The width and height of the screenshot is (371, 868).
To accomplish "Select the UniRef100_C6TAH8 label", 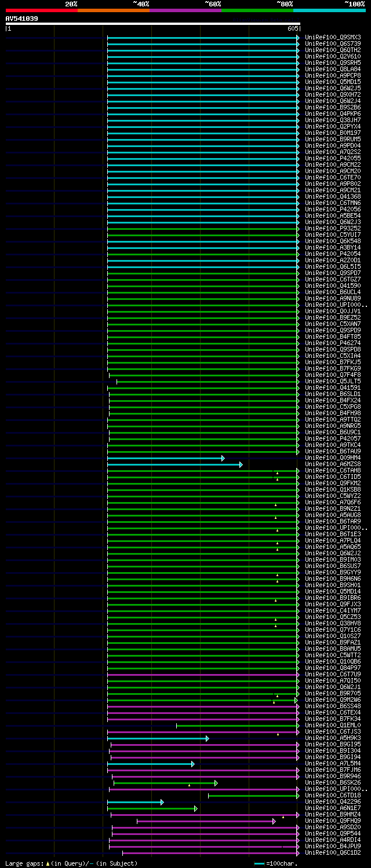I will tap(333, 471).
